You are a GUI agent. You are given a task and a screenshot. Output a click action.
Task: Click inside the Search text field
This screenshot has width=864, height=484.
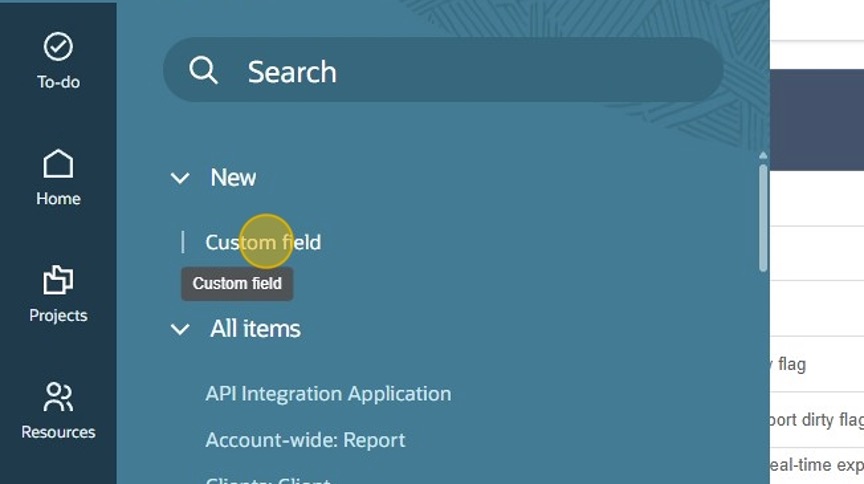(470, 71)
